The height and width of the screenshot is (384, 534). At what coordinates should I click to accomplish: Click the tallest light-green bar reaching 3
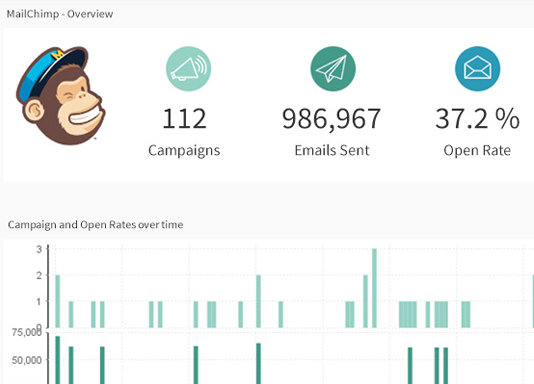(x=374, y=288)
